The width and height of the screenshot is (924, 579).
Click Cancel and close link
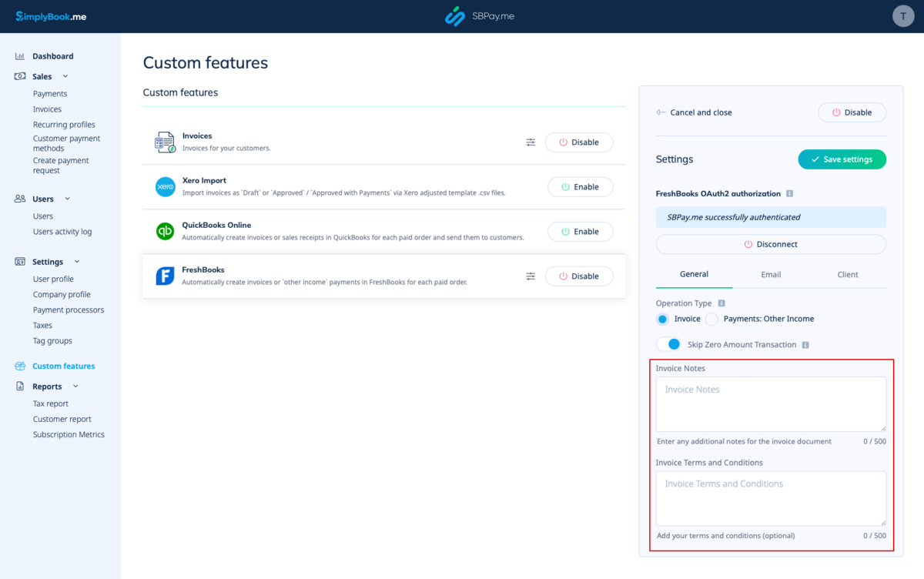(694, 112)
